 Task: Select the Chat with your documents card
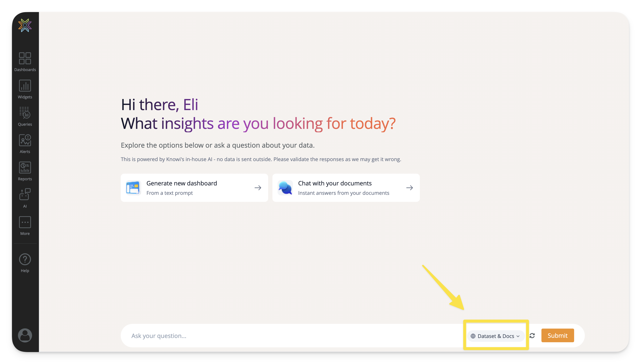coord(346,188)
